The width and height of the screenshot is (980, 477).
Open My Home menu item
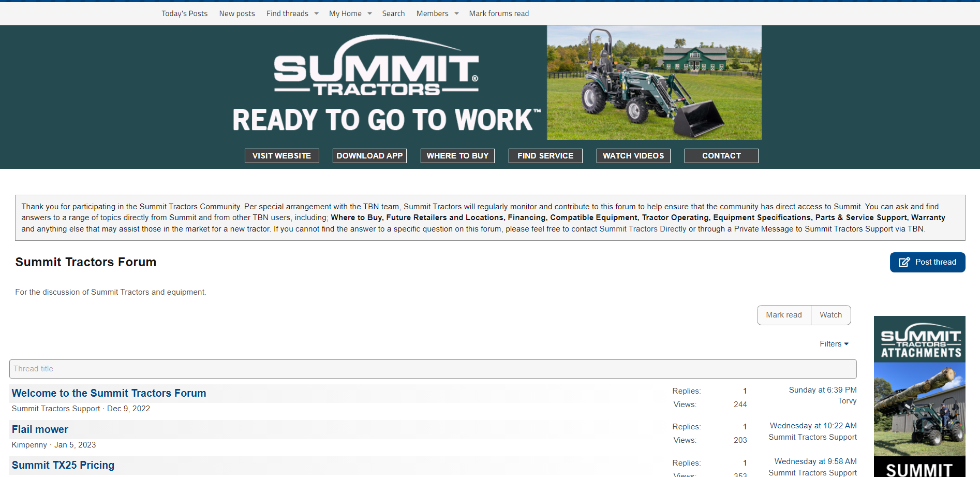(x=345, y=13)
